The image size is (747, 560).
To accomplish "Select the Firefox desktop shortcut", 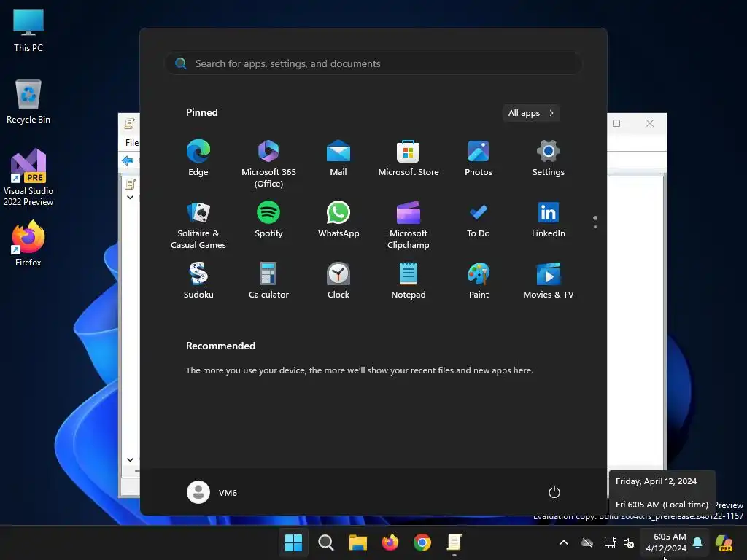I will pos(28,244).
